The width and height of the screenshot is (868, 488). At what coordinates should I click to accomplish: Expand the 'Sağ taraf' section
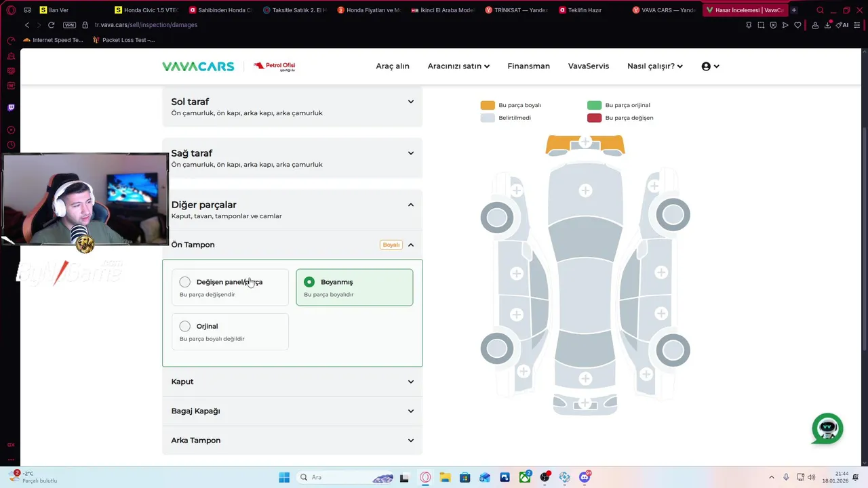(292, 158)
